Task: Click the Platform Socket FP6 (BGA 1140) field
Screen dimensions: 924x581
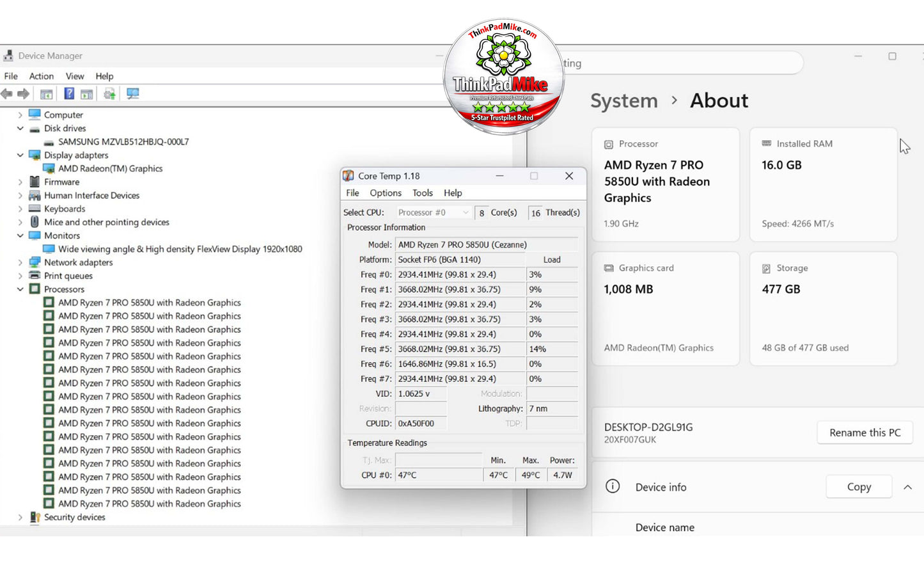Action: tap(460, 259)
